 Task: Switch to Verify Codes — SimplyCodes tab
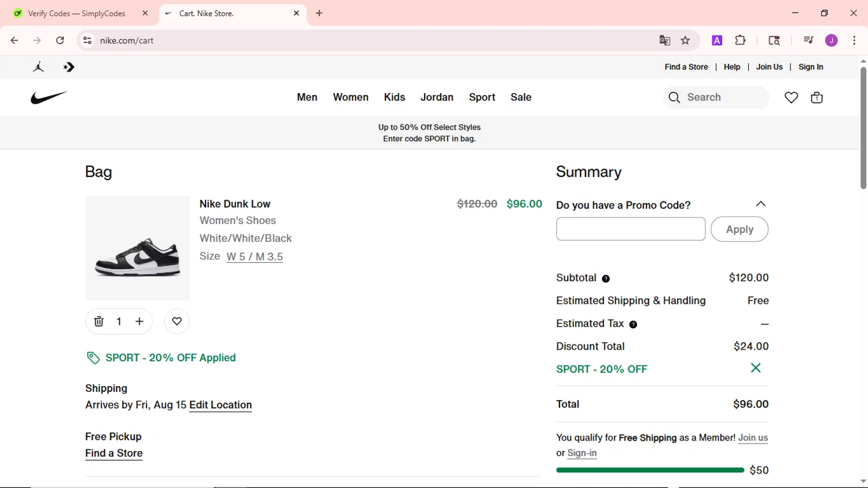77,13
